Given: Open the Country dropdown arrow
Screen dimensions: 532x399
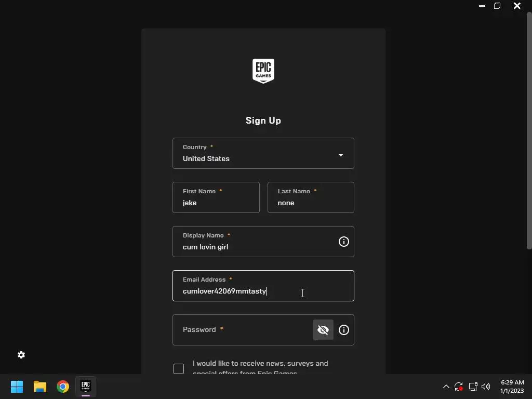Looking at the screenshot, I should 341,155.
